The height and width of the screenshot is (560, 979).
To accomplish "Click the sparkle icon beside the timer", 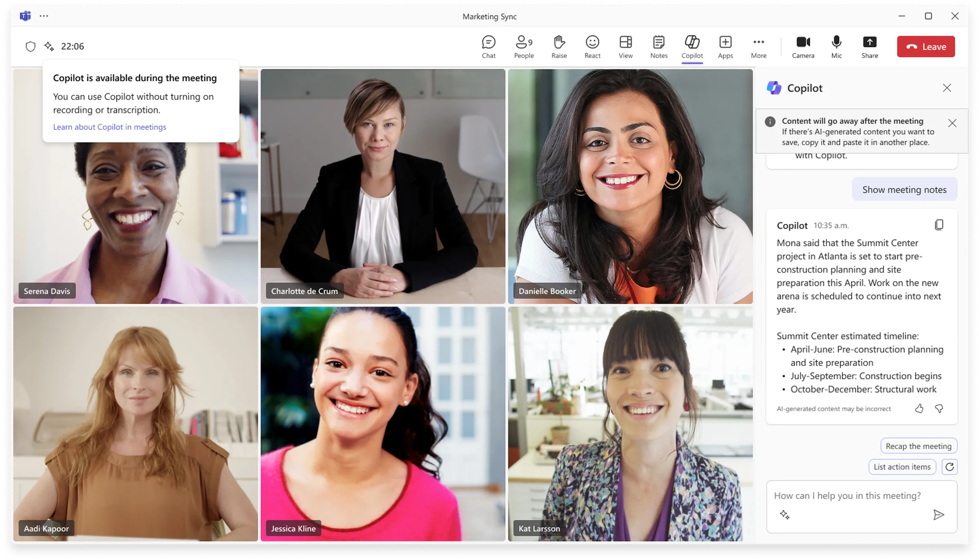I will [49, 46].
